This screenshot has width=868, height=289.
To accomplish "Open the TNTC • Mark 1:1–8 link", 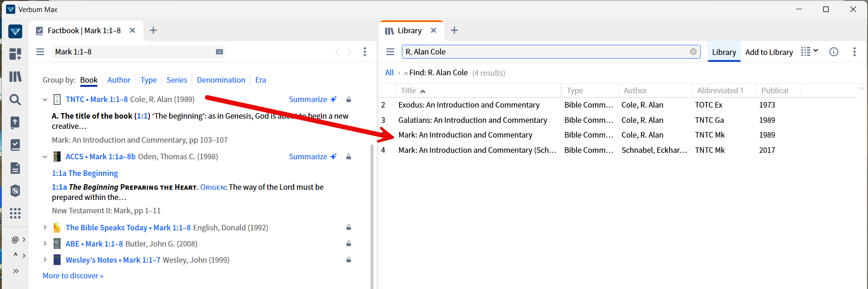I will click(x=97, y=99).
